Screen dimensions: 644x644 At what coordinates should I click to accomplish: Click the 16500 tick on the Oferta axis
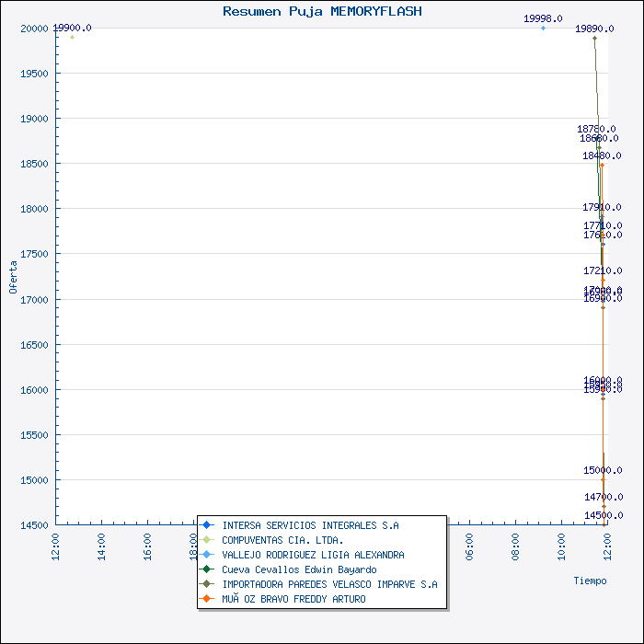pos(33,345)
